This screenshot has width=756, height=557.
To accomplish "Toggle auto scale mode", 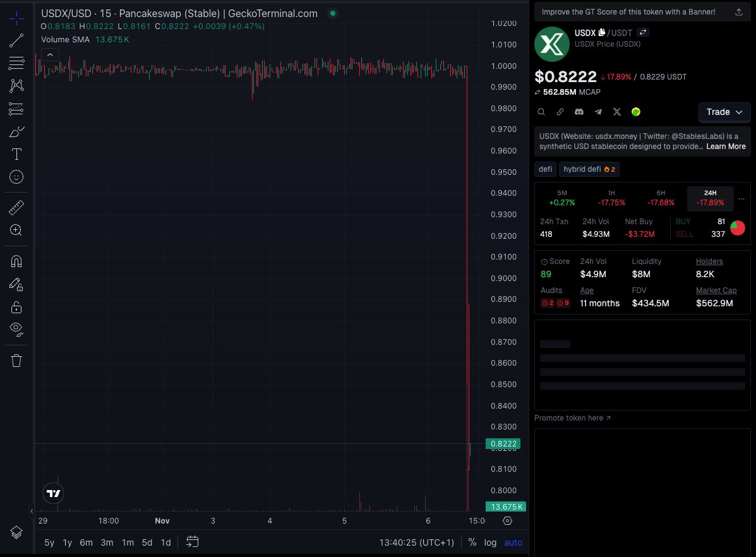I will pyautogui.click(x=513, y=542).
